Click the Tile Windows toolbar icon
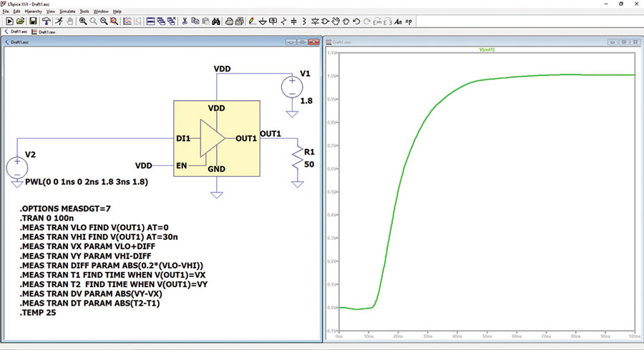644x350 pixels. click(151, 21)
